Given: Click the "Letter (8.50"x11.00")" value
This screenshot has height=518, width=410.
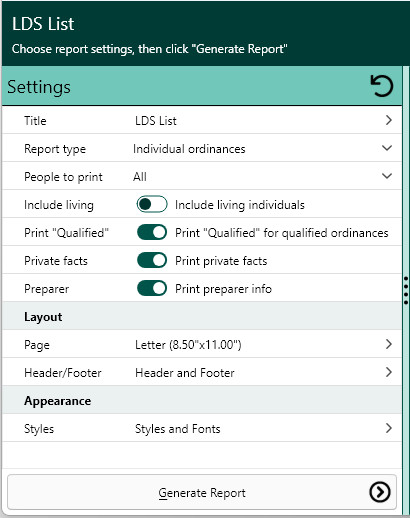Looking at the screenshot, I should [x=188, y=345].
